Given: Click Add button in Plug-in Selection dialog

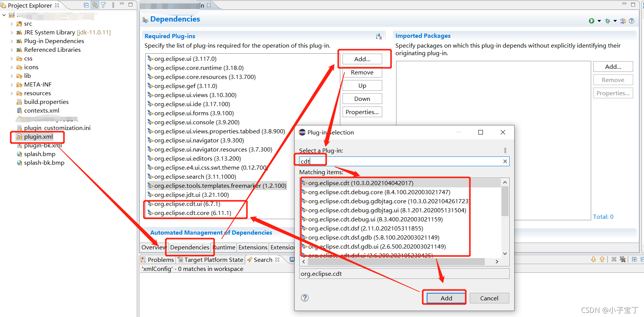Looking at the screenshot, I should click(x=446, y=298).
